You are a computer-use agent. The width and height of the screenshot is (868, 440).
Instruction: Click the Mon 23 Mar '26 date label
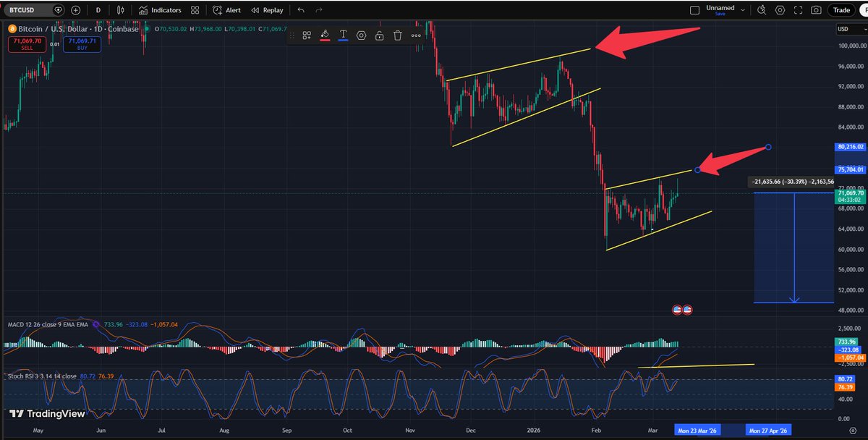click(x=699, y=429)
